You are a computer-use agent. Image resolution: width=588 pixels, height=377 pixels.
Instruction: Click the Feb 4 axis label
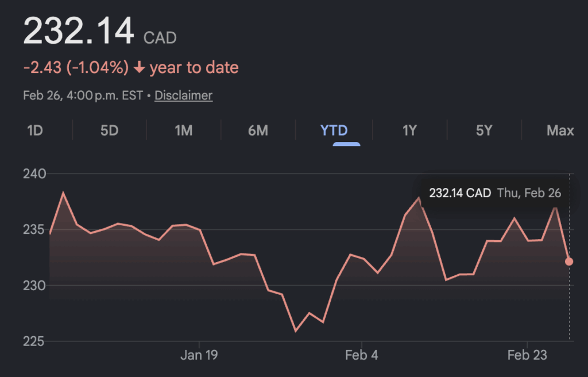coord(362,355)
